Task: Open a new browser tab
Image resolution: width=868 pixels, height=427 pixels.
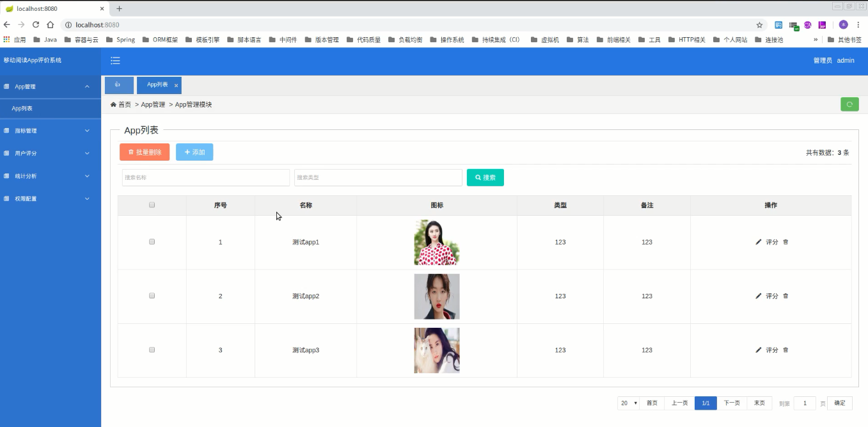Action: (119, 8)
